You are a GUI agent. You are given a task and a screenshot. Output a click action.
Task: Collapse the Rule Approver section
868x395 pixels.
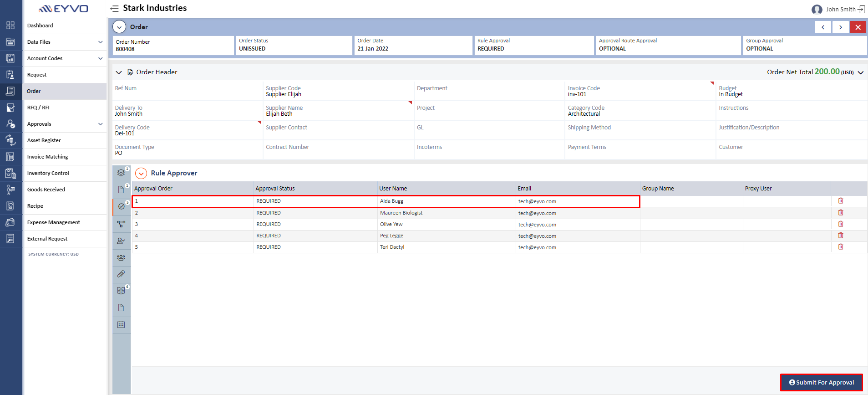[141, 173]
